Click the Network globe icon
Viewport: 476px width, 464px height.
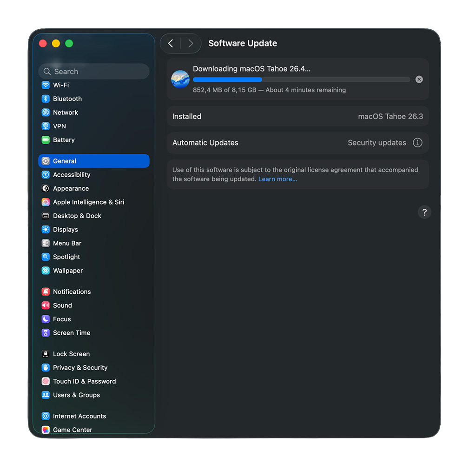pyautogui.click(x=46, y=113)
